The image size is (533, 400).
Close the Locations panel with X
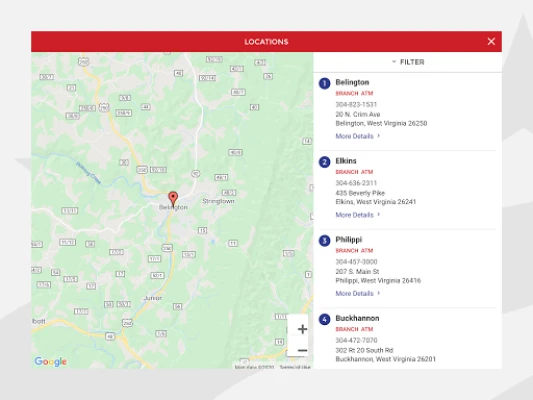491,41
